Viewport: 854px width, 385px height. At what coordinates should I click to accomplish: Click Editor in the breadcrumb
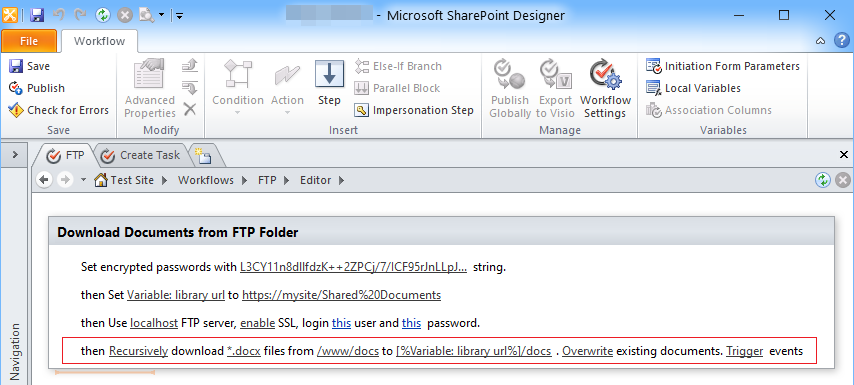(315, 180)
